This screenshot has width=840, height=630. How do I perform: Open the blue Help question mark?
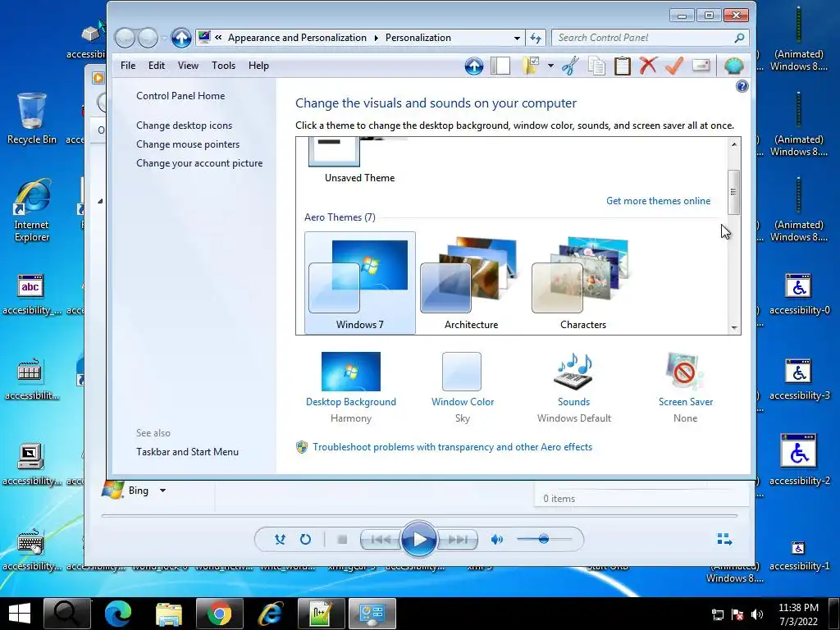[x=742, y=86]
